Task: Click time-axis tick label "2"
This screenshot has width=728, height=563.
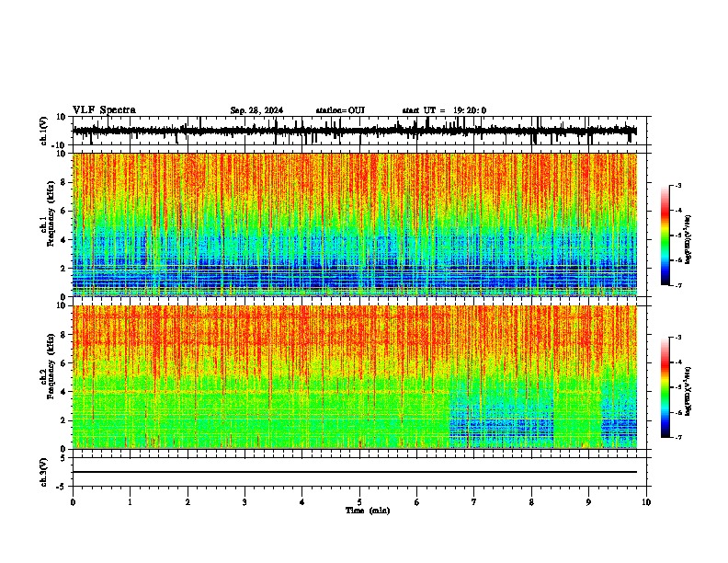Action: click(x=188, y=502)
